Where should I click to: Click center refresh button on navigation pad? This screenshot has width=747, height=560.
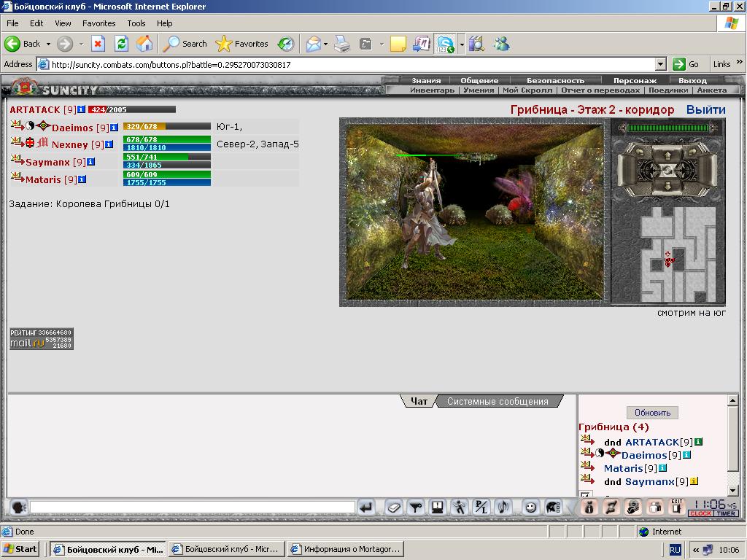click(667, 170)
